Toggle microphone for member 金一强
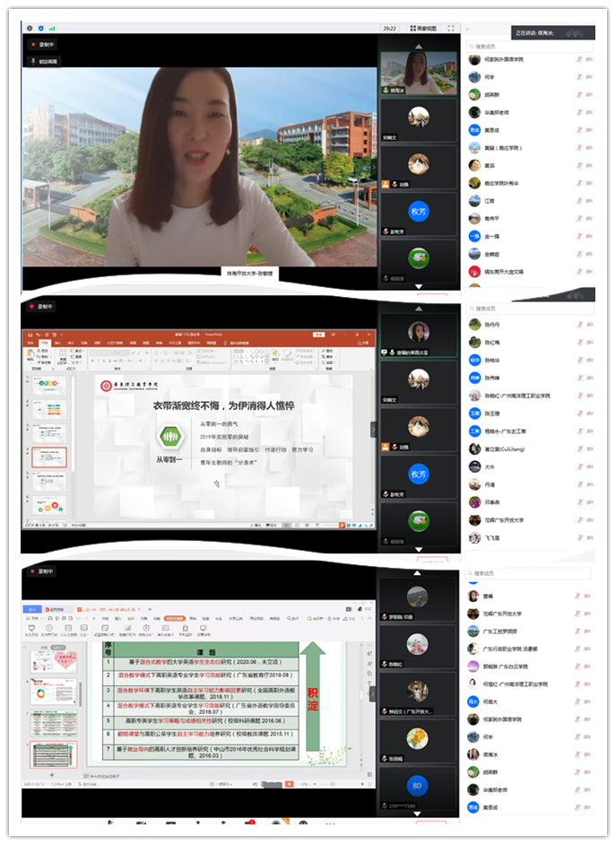The width and height of the screenshot is (616, 845). tap(579, 236)
